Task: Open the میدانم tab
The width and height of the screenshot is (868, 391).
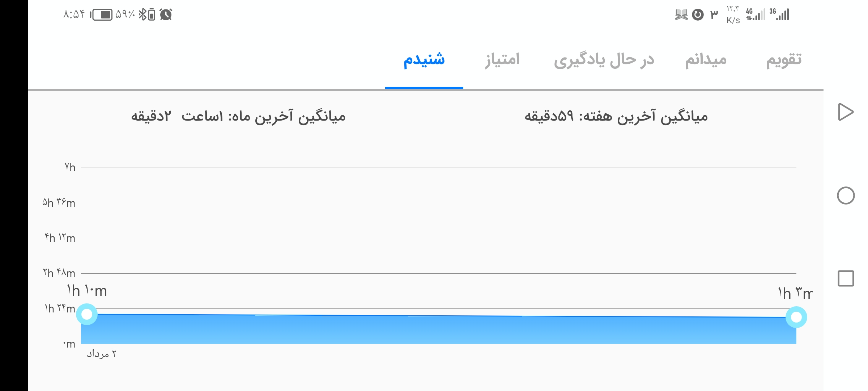Action: tap(706, 60)
